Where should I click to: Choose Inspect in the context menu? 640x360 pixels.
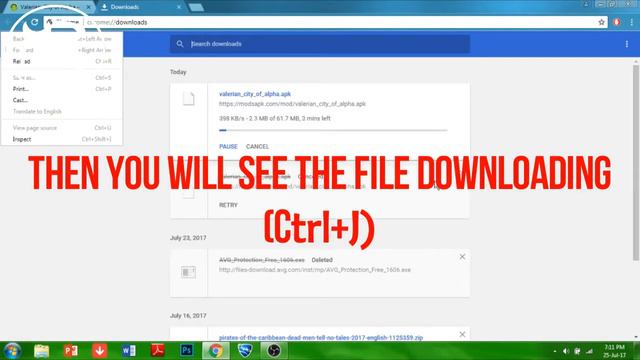coord(62,139)
